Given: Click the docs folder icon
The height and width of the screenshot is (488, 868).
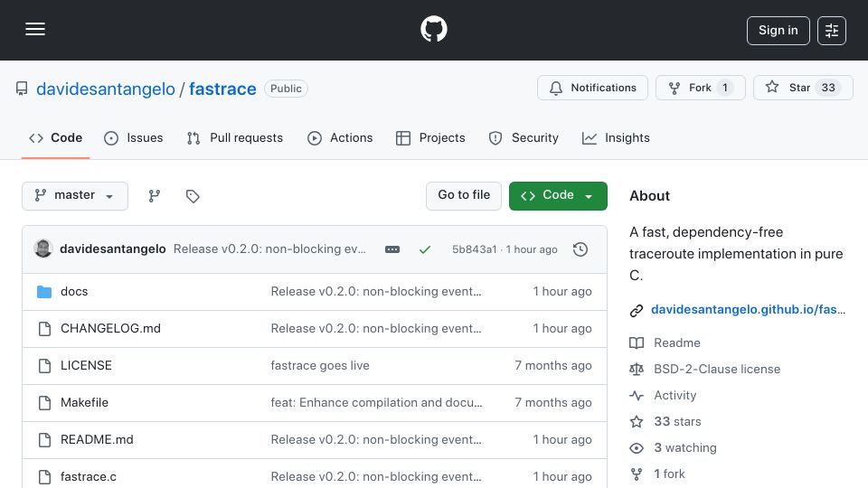Looking at the screenshot, I should click(44, 292).
